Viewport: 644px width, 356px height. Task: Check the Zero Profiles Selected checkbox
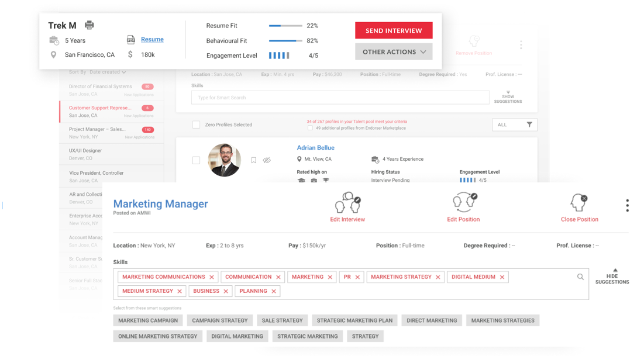[196, 125]
